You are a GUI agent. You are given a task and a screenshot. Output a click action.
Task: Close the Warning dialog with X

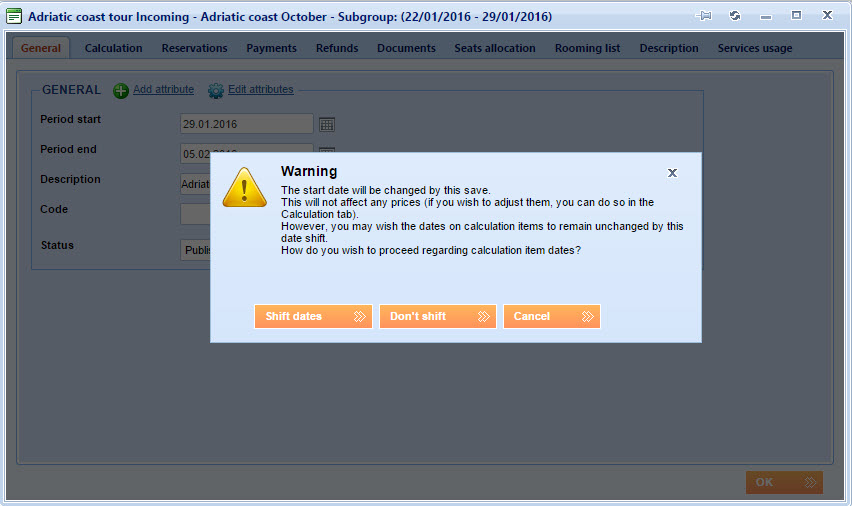coord(672,173)
